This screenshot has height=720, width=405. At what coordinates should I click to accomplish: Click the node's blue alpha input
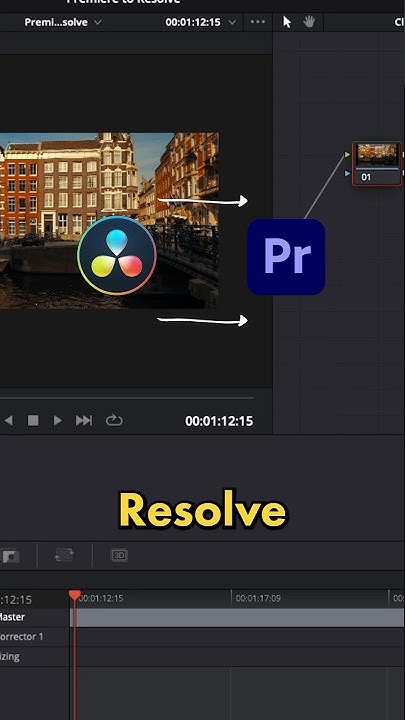[x=348, y=173]
